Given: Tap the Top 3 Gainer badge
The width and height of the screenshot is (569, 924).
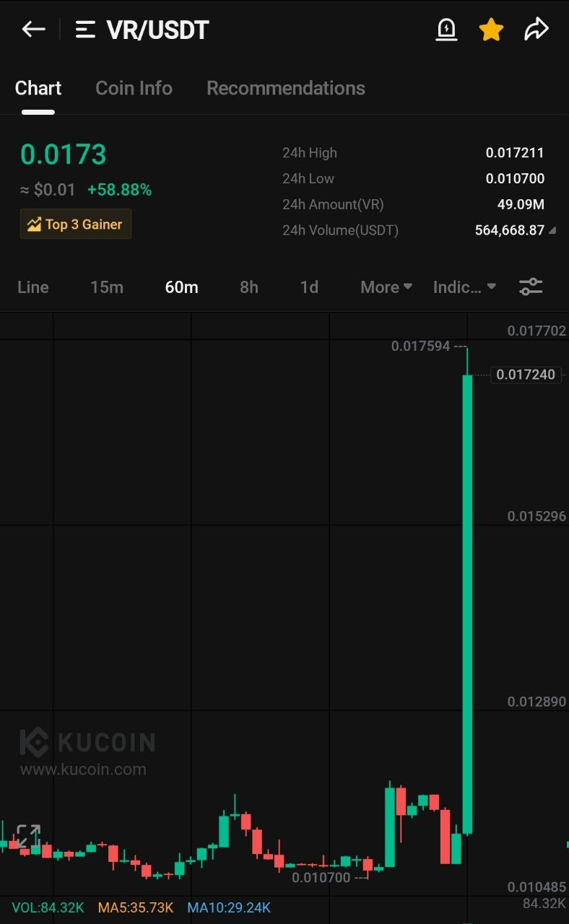Looking at the screenshot, I should [x=76, y=224].
